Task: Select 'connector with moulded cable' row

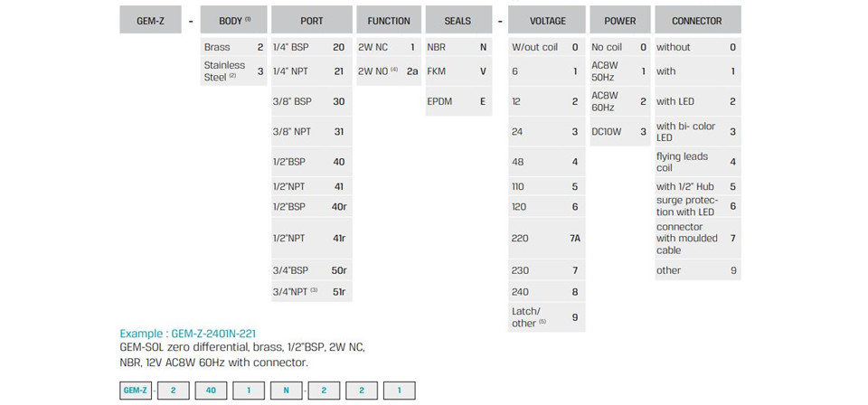Action: point(697,239)
